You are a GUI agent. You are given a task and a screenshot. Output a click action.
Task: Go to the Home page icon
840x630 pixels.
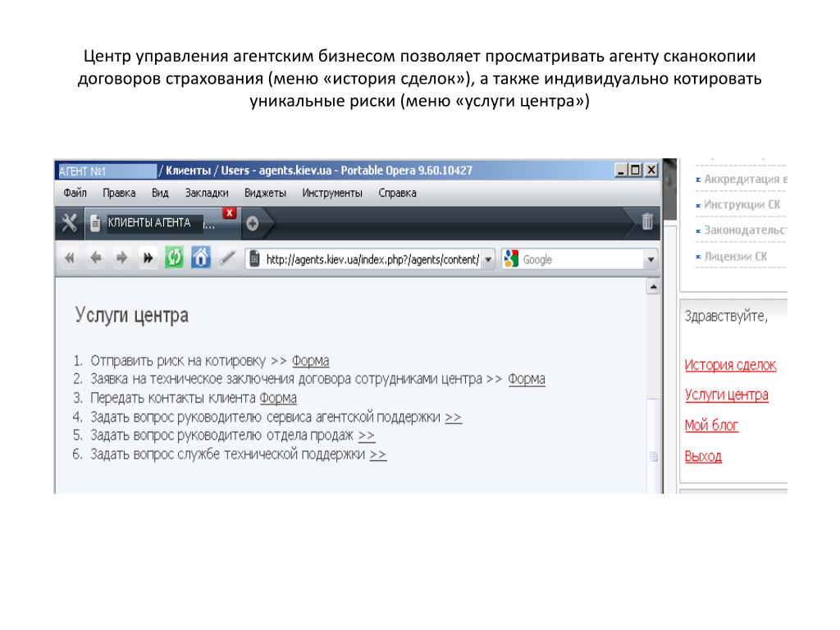pyautogui.click(x=201, y=258)
